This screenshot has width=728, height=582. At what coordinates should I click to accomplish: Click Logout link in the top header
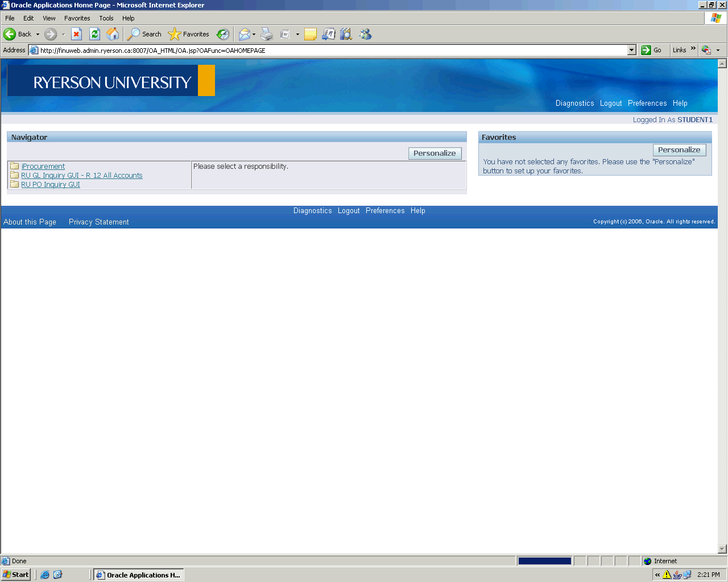[611, 103]
